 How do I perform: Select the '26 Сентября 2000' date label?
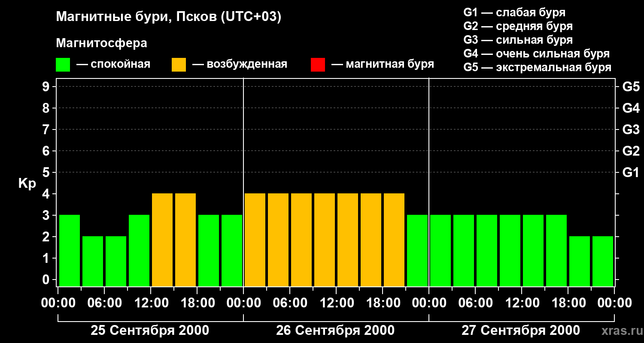pyautogui.click(x=335, y=331)
